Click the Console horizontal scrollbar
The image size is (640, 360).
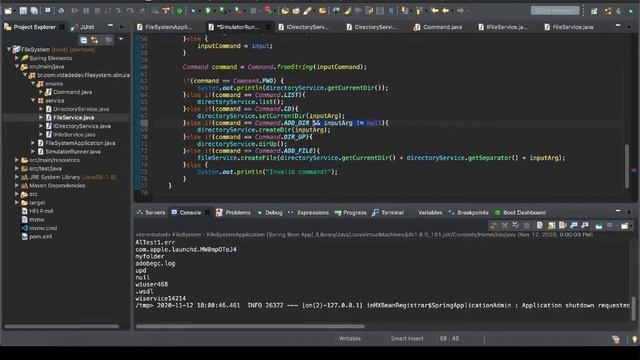click(x=250, y=327)
